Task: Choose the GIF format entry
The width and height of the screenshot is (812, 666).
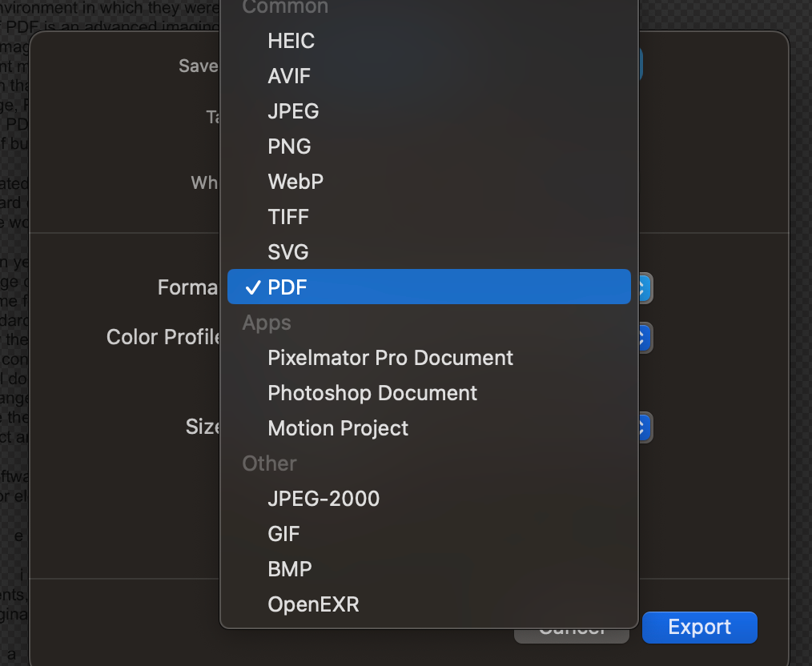Action: point(428,534)
